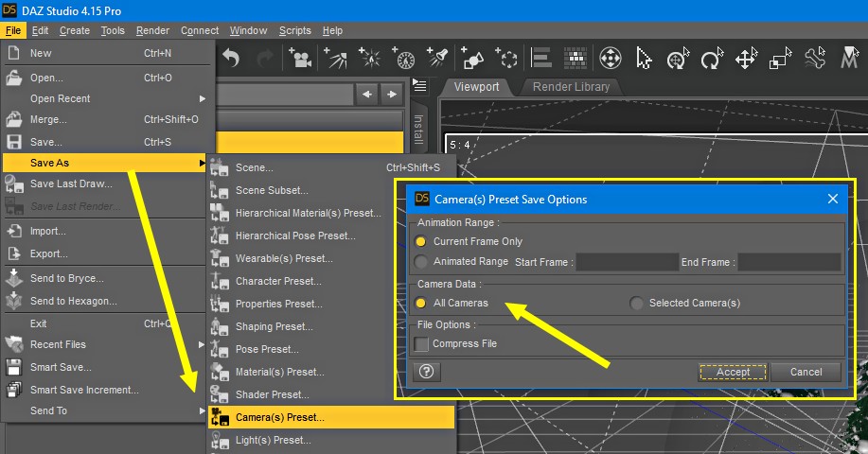Select the Scale tool icon
This screenshot has width=868, height=454.
tap(781, 58)
